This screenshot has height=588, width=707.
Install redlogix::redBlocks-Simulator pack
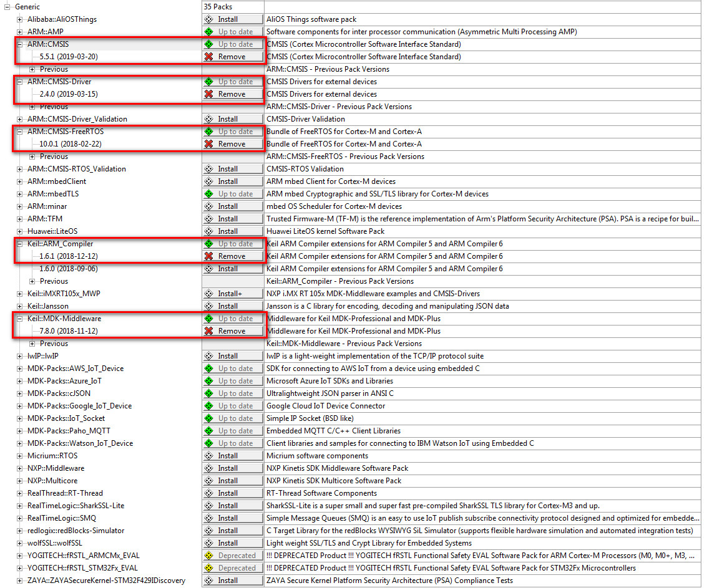click(233, 531)
